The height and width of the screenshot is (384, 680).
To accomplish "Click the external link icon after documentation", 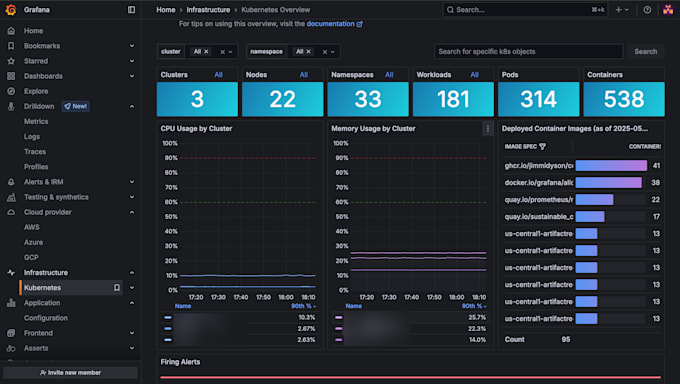I will pos(360,24).
